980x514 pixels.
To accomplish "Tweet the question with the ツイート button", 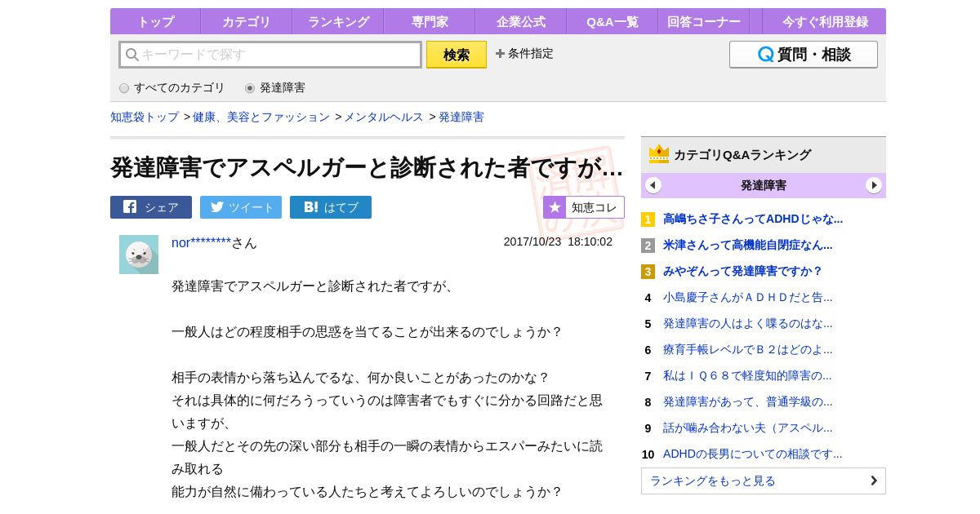I will [x=241, y=207].
